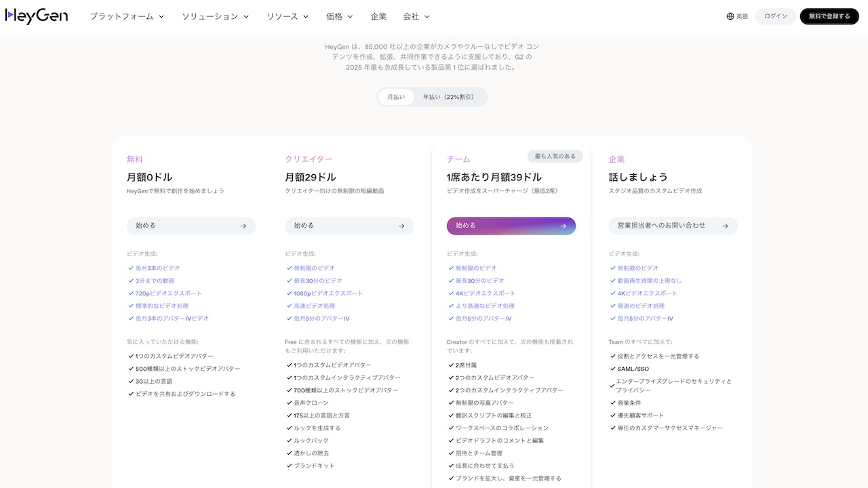The width and height of the screenshot is (868, 488).
Task: Click checkmark beside より高速なビデオ処理
Action: pyautogui.click(x=451, y=306)
